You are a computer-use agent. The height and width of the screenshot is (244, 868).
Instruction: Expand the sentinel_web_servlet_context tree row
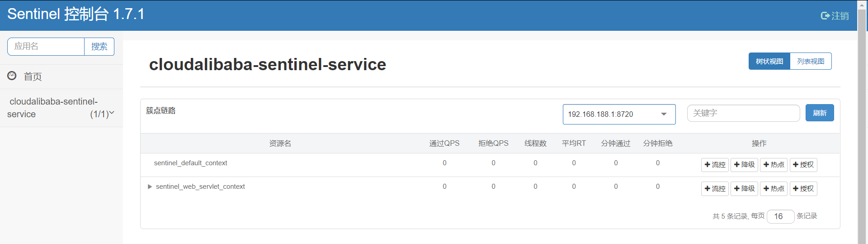150,187
